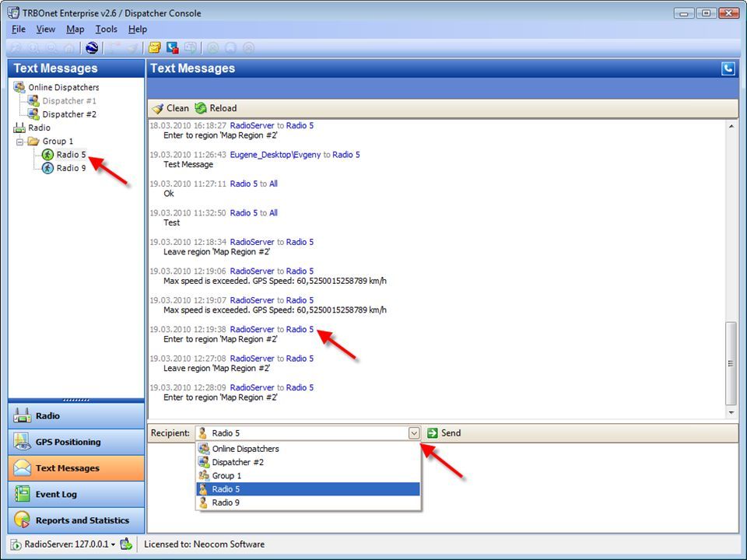This screenshot has height=560, width=747.
Task: Open the View menu
Action: (x=46, y=29)
